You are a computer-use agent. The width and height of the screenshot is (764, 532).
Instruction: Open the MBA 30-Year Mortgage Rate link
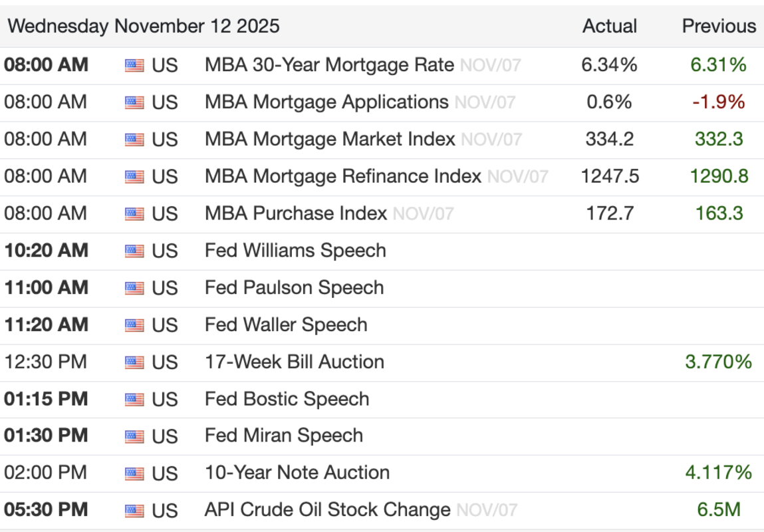click(x=329, y=65)
